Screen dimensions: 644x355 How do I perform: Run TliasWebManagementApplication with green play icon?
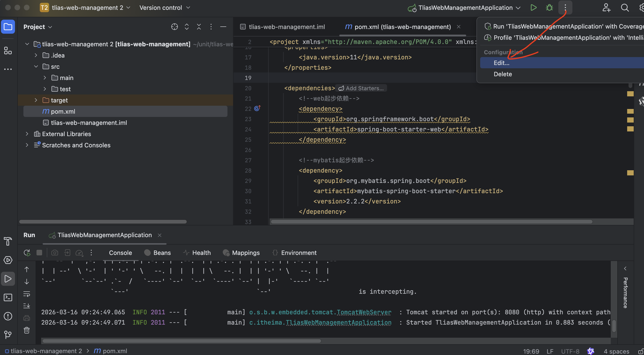click(534, 8)
